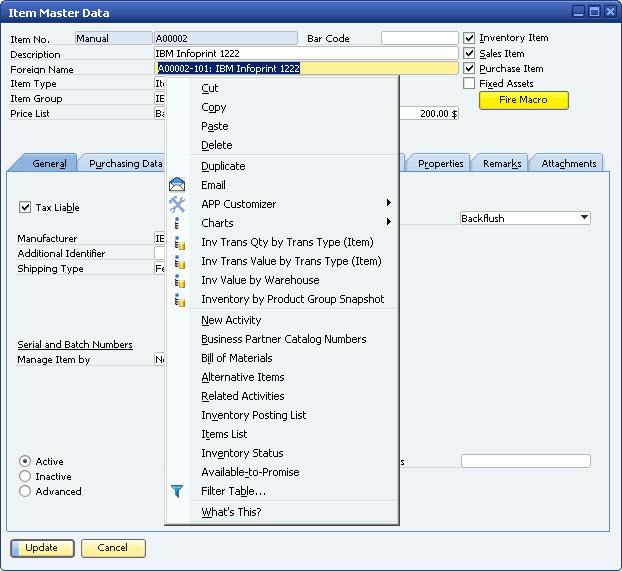Image resolution: width=622 pixels, height=571 pixels.
Task: Click the Cancel button
Action: click(x=113, y=548)
